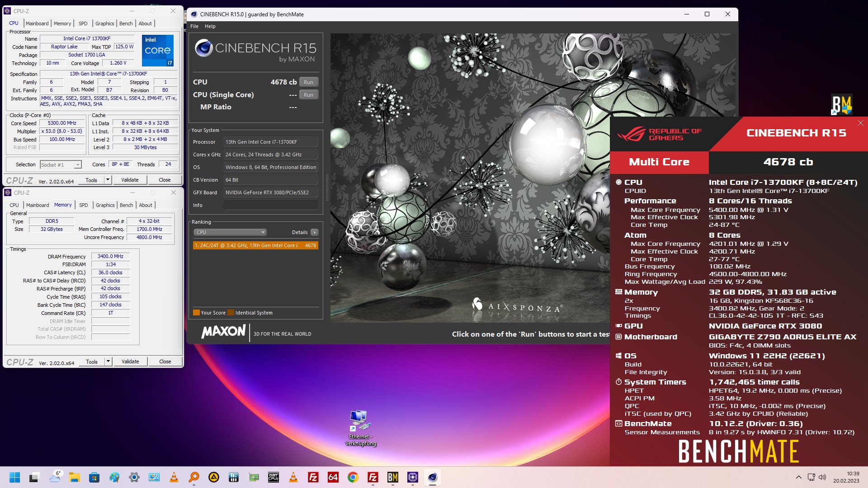Open the red 64 AIDA64 taskbar icon

click(333, 477)
